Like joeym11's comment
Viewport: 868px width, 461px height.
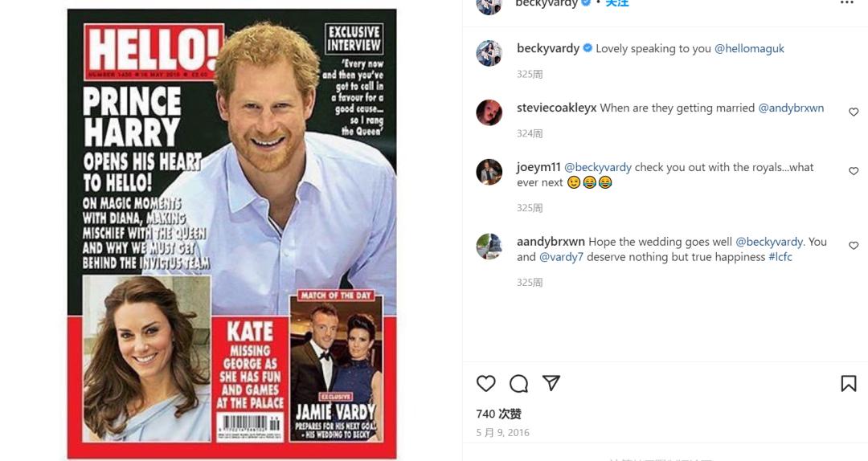(x=854, y=171)
